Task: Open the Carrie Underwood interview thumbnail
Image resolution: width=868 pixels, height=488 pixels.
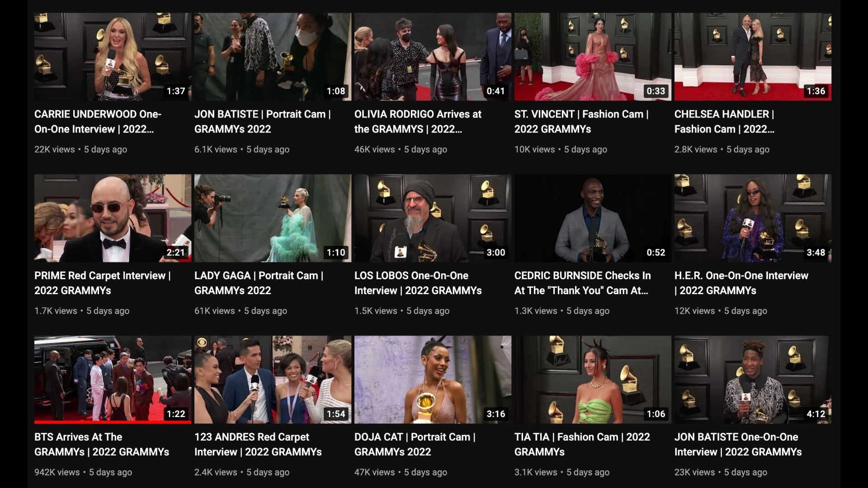Action: (x=113, y=56)
